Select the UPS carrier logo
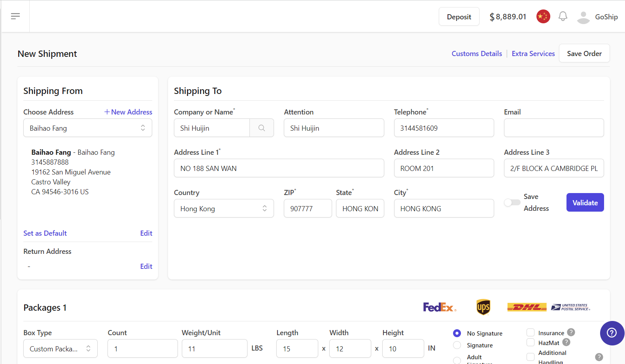 point(483,307)
